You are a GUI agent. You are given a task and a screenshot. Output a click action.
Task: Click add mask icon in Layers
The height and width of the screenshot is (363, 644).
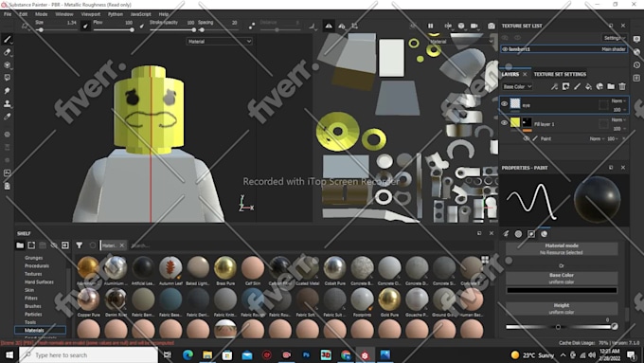pos(565,86)
